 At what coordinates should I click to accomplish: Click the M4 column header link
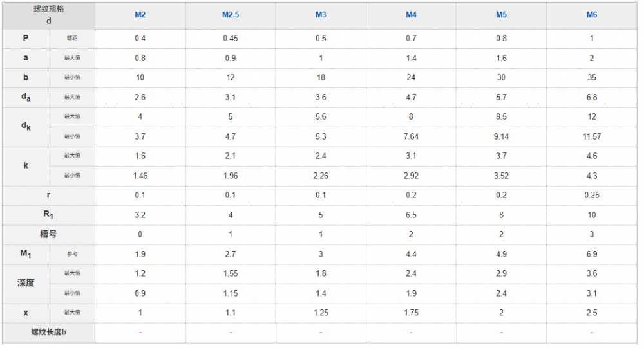coord(411,15)
